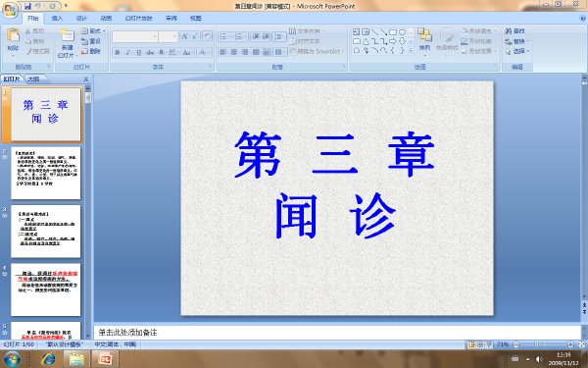The image size is (588, 368).
Task: Open the 形状填充 shape fill dropdown
Action: (479, 30)
